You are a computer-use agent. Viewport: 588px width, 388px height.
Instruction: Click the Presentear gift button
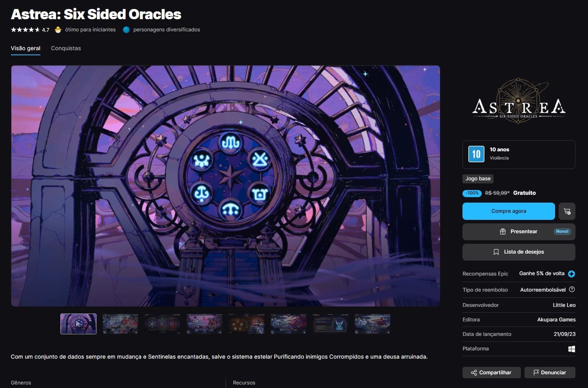[519, 232]
